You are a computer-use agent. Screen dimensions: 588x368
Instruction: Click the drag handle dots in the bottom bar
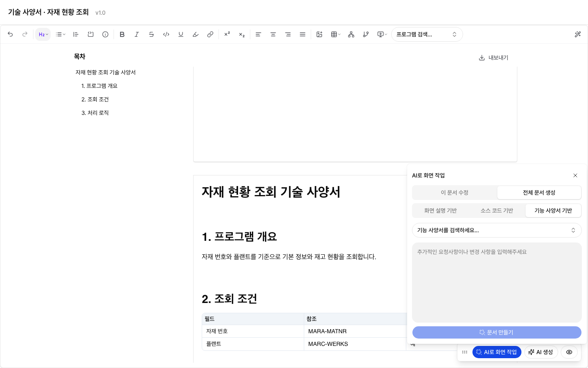point(465,352)
